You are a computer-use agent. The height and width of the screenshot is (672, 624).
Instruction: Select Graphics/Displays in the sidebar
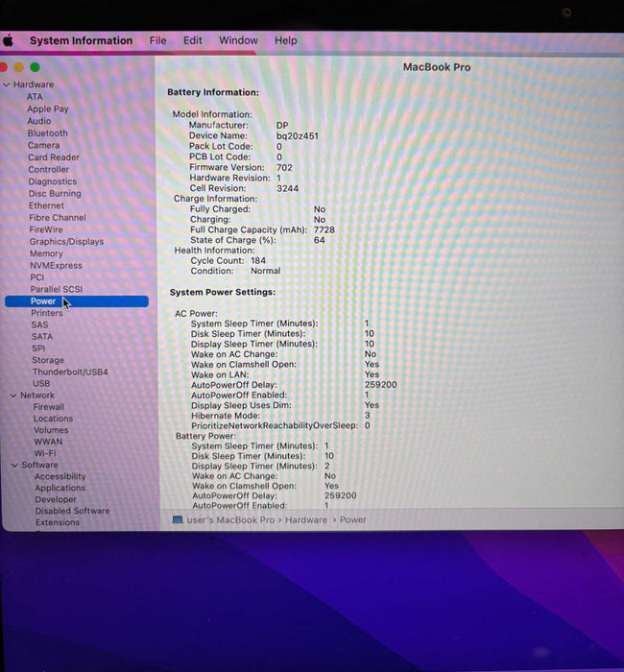coord(66,242)
